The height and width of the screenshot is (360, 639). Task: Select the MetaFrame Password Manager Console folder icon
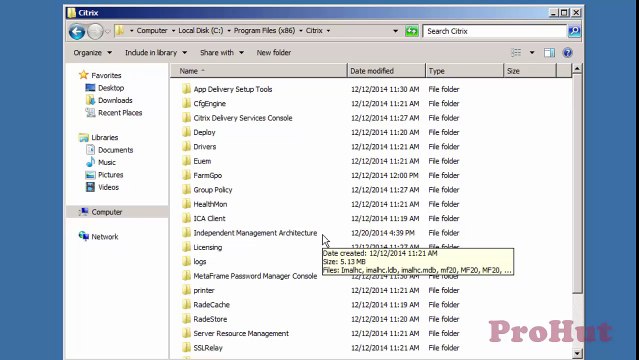[x=186, y=276]
